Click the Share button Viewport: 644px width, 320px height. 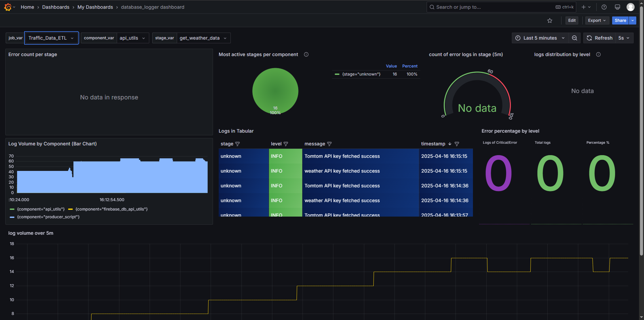pyautogui.click(x=620, y=20)
